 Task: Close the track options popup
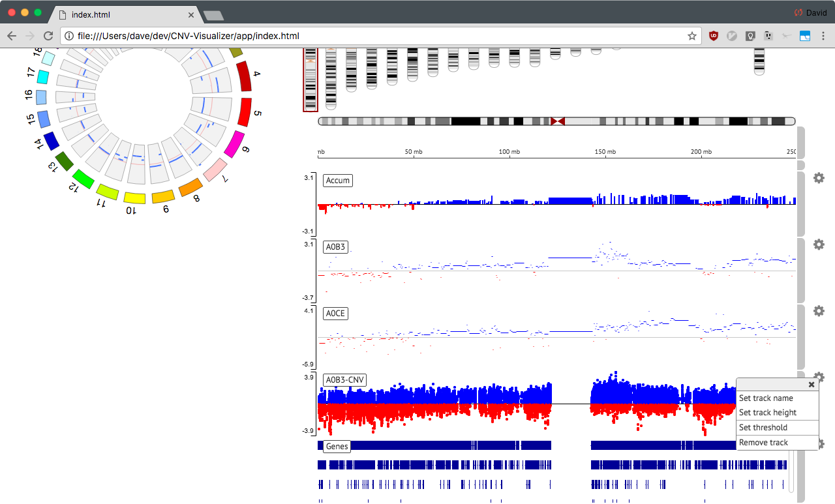click(x=812, y=385)
